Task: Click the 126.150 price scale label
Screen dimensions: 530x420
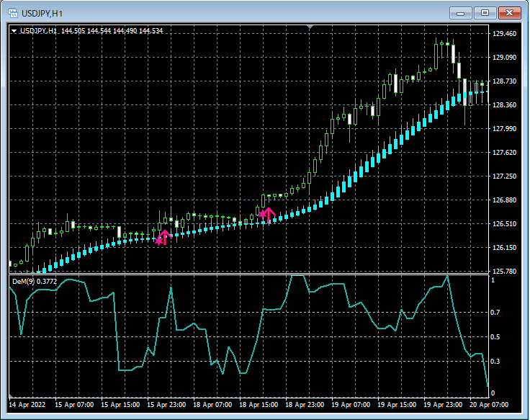Action: [x=504, y=248]
